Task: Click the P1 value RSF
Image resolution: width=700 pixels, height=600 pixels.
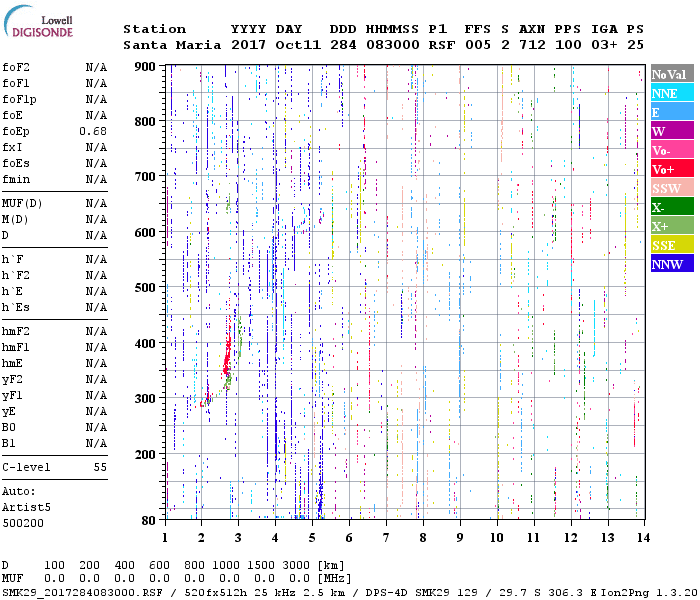Action: point(442,45)
